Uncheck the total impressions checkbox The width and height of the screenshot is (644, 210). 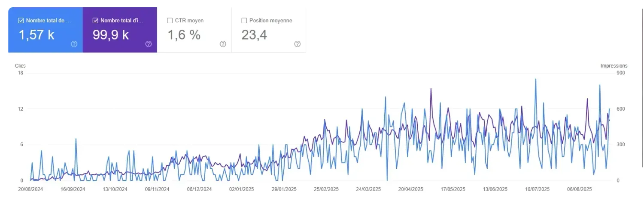tap(95, 20)
